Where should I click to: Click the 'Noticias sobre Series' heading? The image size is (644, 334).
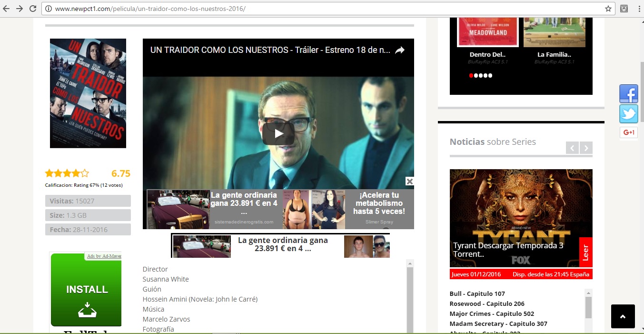coord(493,142)
